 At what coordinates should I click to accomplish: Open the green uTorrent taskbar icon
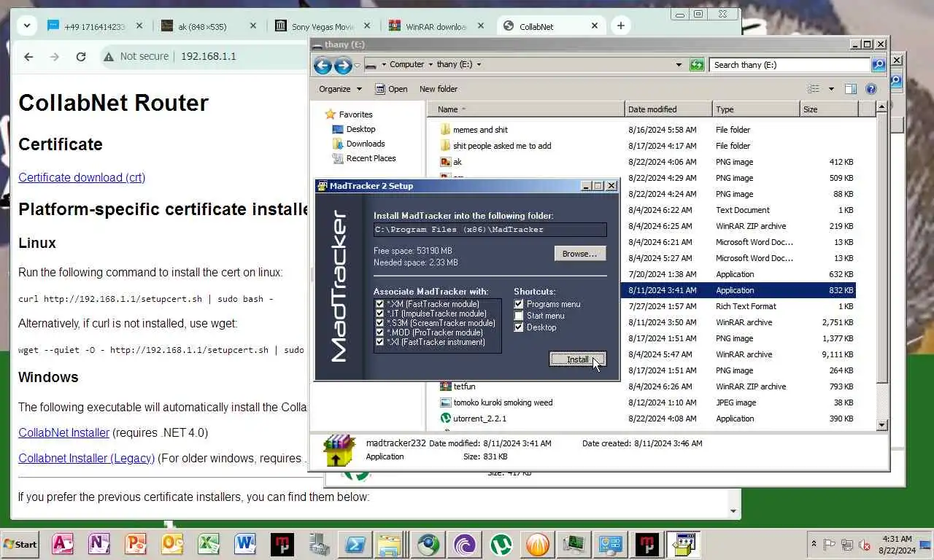(501, 544)
